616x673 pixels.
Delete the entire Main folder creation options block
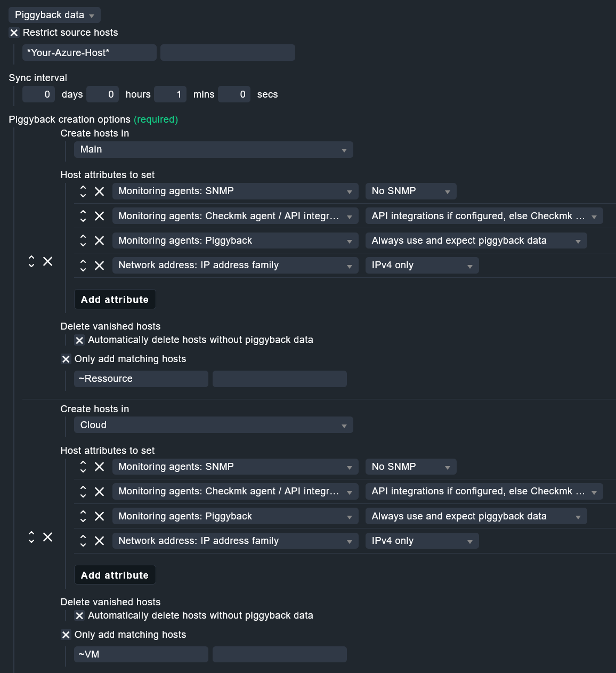[x=48, y=261]
